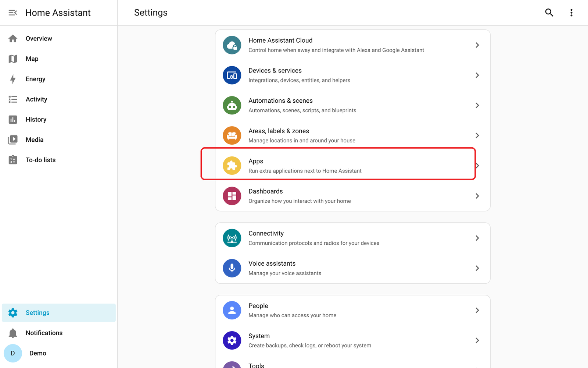This screenshot has height=368, width=588.
Task: Expand Areas, labels & zones chevron
Action: 477,135
